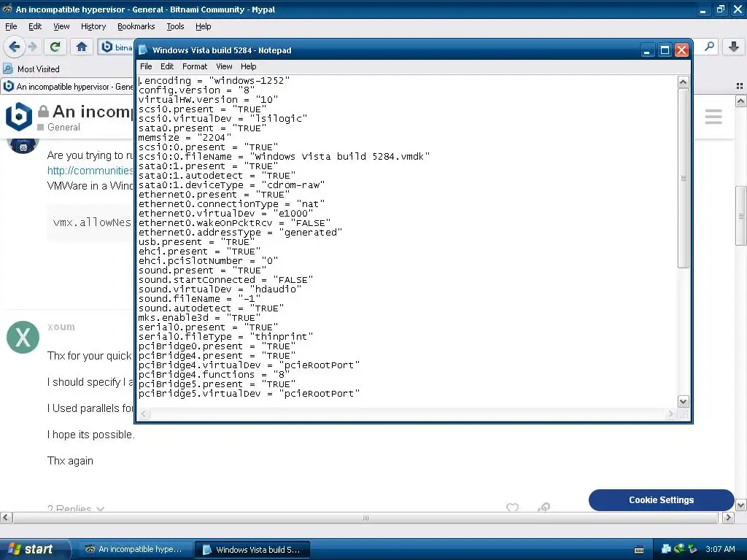Viewport: 747px width, 560px height.
Task: Select the An incompatible hypervisor browser tab
Action: click(x=67, y=86)
